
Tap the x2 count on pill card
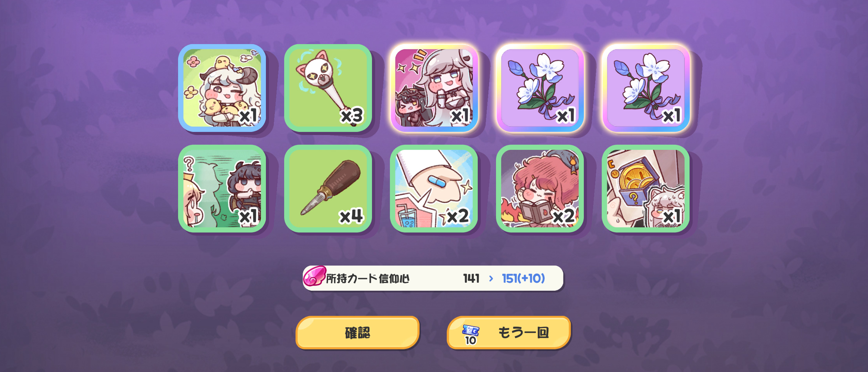[x=458, y=216]
